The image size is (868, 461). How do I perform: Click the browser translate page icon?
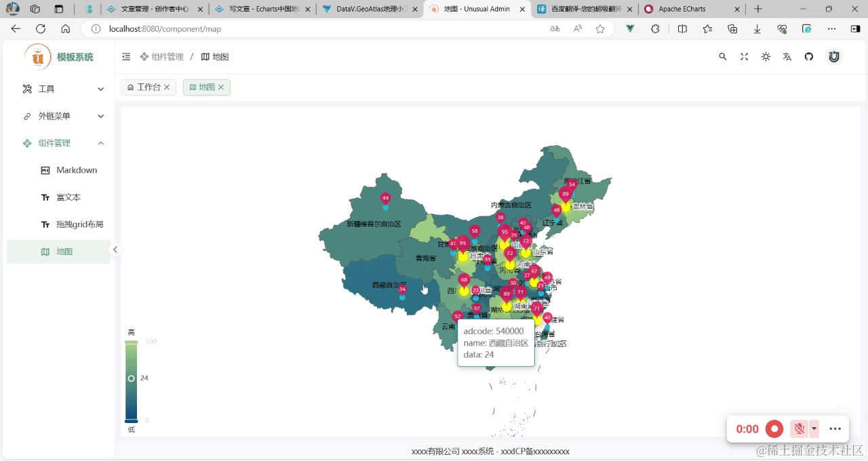(x=555, y=29)
